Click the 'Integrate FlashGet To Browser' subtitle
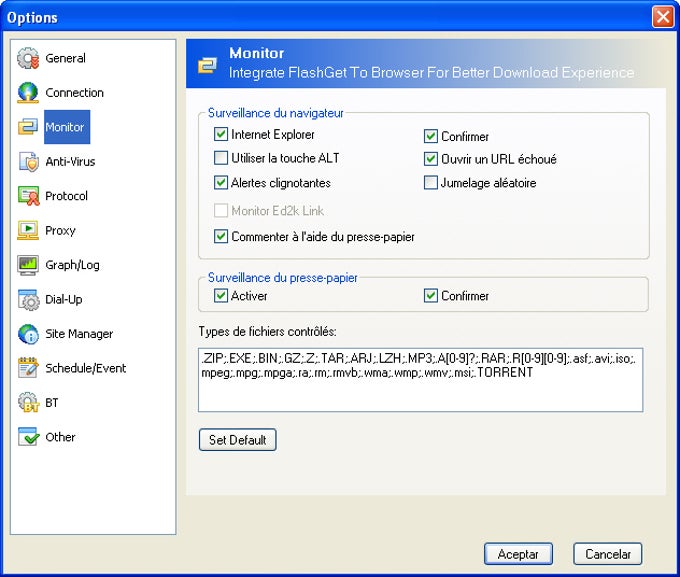680x577 pixels. (x=432, y=72)
